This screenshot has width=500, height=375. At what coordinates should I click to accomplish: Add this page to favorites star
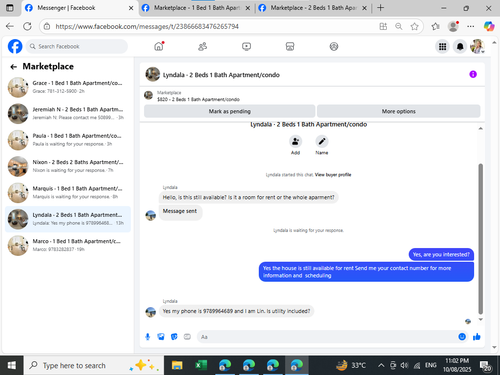point(414,26)
